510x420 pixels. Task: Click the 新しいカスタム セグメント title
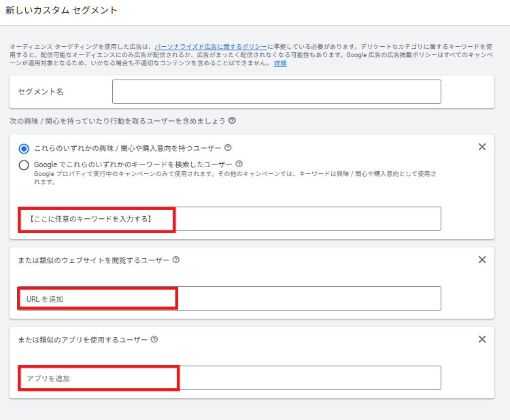coord(61,10)
